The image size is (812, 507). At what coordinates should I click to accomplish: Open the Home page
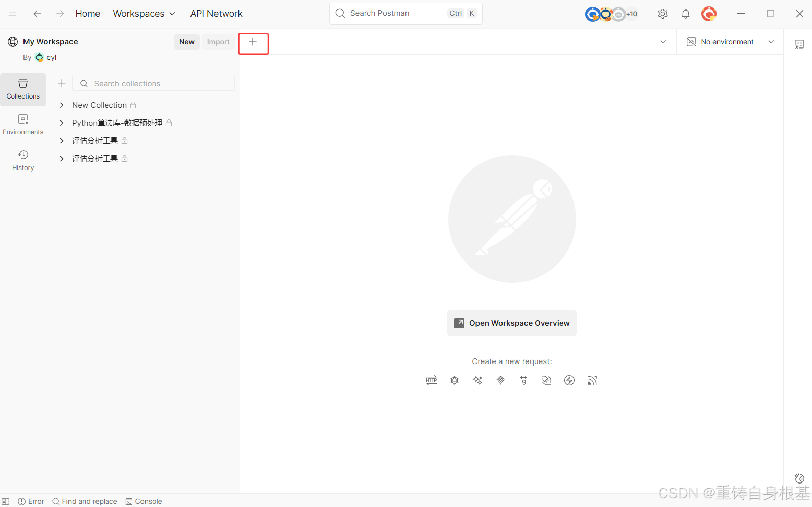click(88, 14)
